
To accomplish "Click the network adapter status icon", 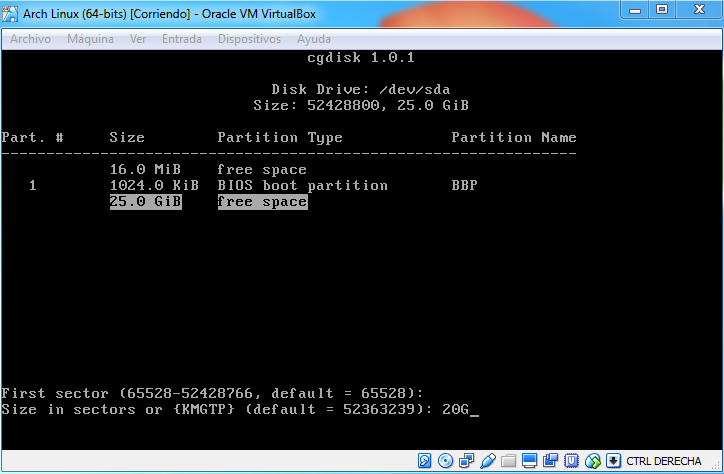I will (x=467, y=461).
